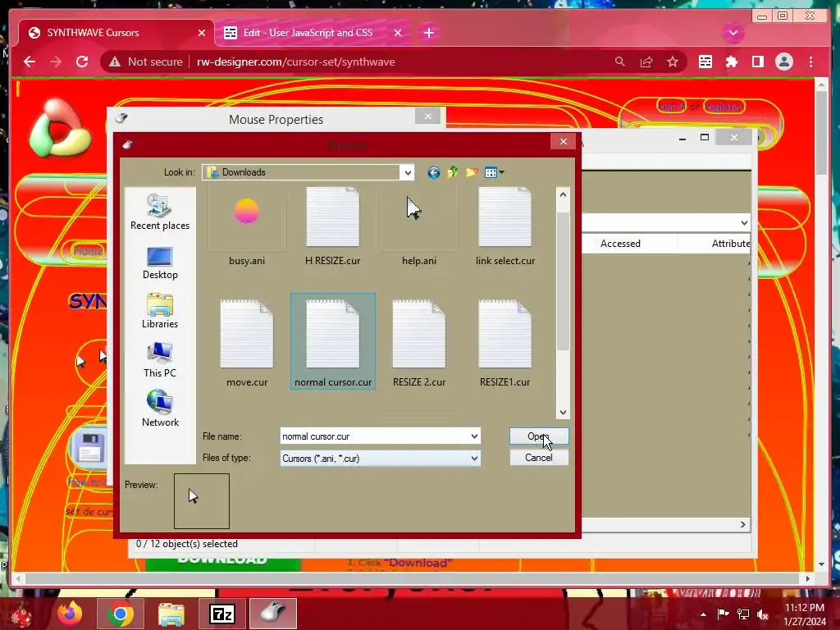Click the browser back arrow
The image size is (840, 630).
pyautogui.click(x=30, y=62)
